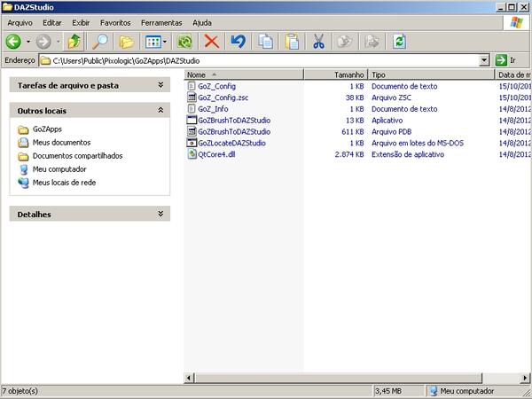Click the 611 KB size cell
Viewport: 532px width, 399px height.
click(x=353, y=131)
